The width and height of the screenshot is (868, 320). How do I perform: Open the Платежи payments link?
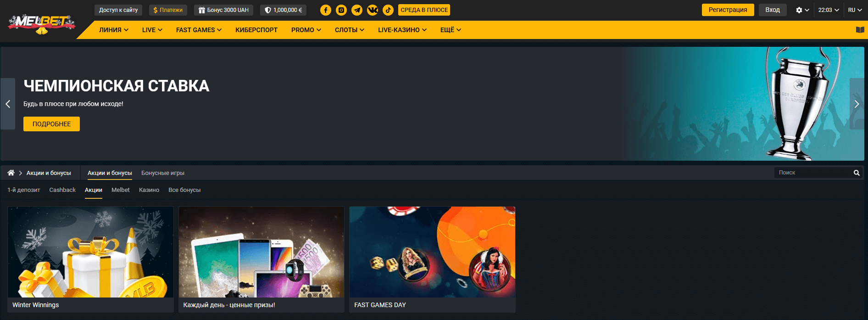(168, 10)
